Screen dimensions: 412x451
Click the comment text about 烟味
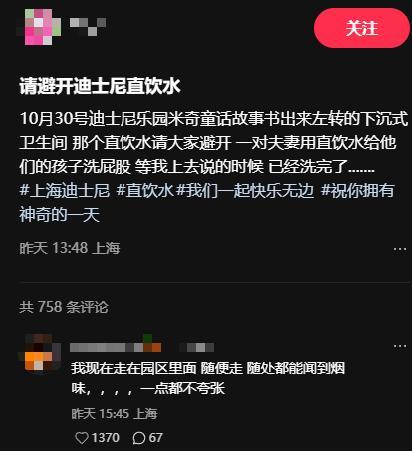[208, 378]
